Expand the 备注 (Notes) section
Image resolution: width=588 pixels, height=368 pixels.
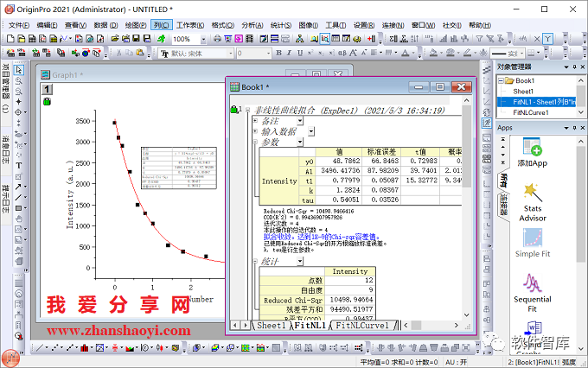[x=255, y=121]
